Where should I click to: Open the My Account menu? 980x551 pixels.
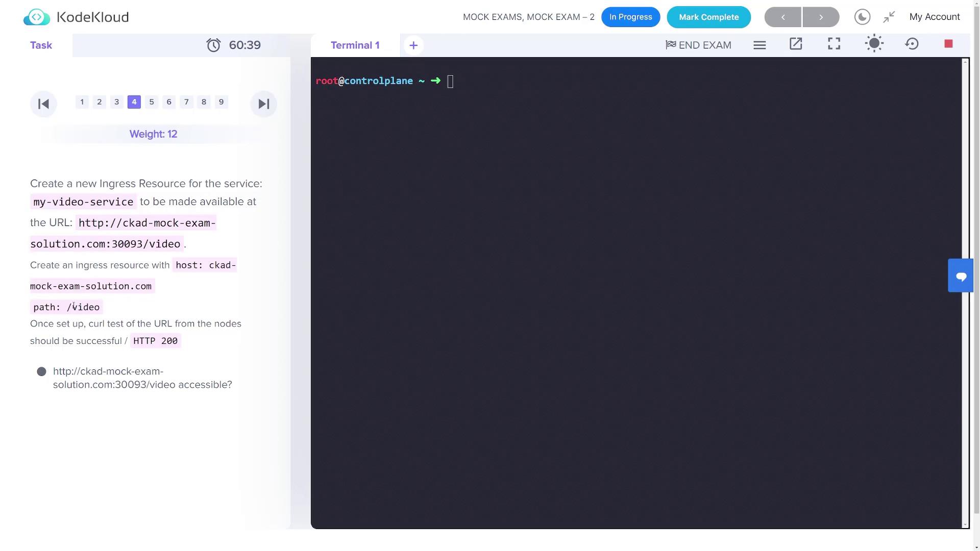(934, 17)
